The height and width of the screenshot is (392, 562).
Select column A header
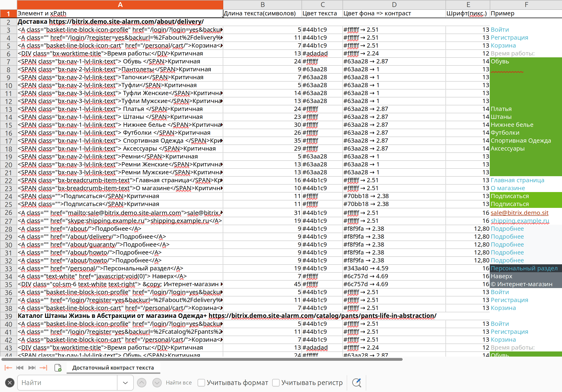pyautogui.click(x=120, y=5)
